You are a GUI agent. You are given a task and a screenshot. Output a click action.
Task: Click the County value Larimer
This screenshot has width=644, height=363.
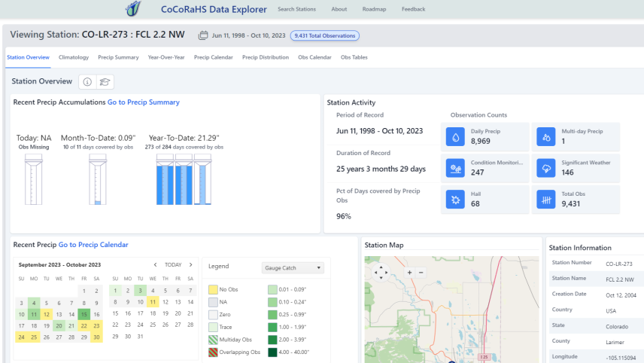615,342
